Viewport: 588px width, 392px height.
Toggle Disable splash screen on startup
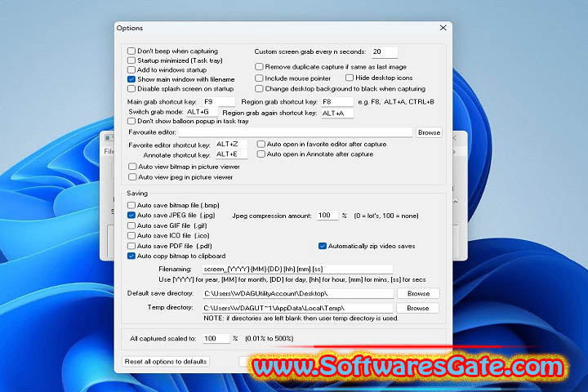pyautogui.click(x=131, y=89)
